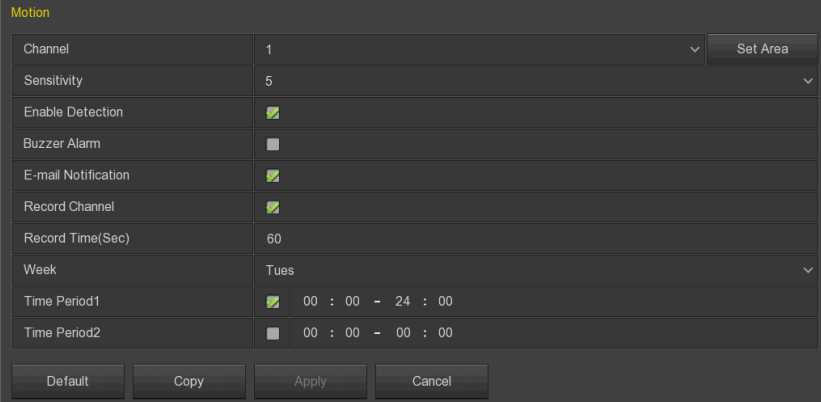
Task: Click the Record Time field showing 60
Action: click(x=535, y=239)
